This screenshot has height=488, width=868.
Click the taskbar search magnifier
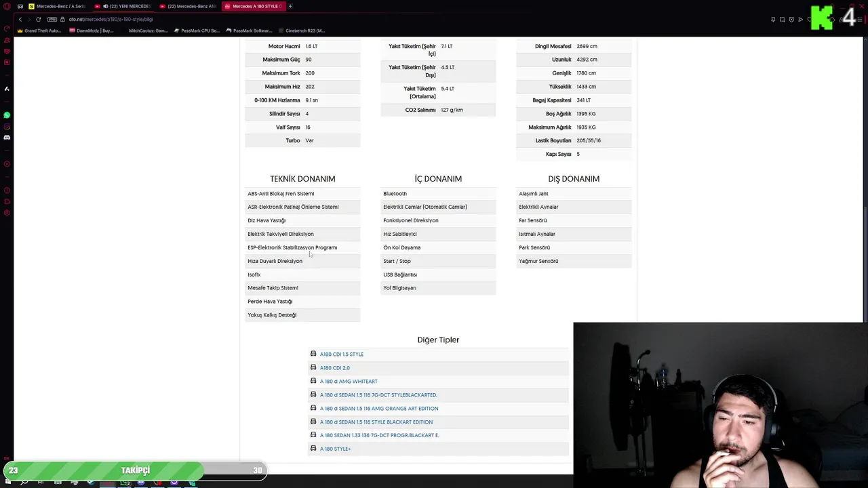coord(24,482)
